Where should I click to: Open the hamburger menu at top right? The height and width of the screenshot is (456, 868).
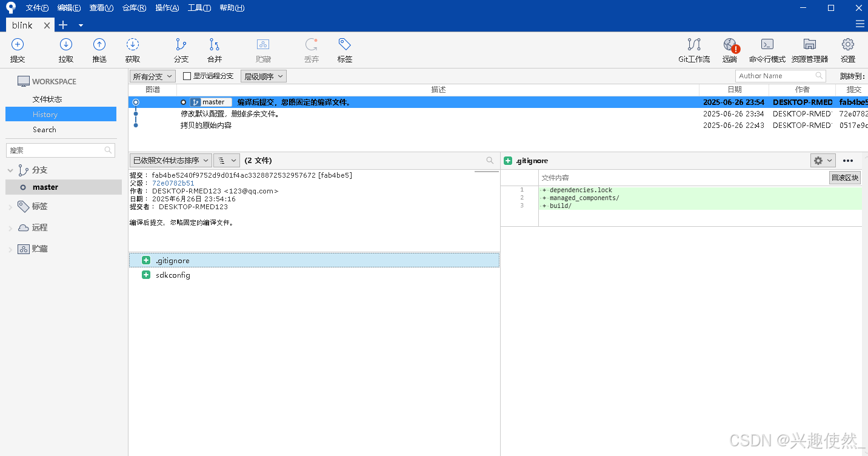click(x=860, y=24)
